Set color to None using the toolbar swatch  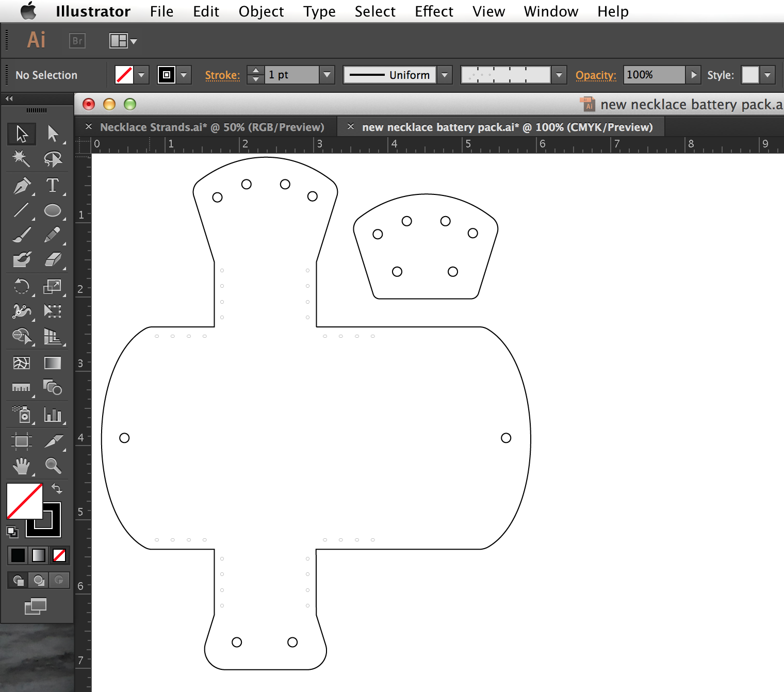59,555
